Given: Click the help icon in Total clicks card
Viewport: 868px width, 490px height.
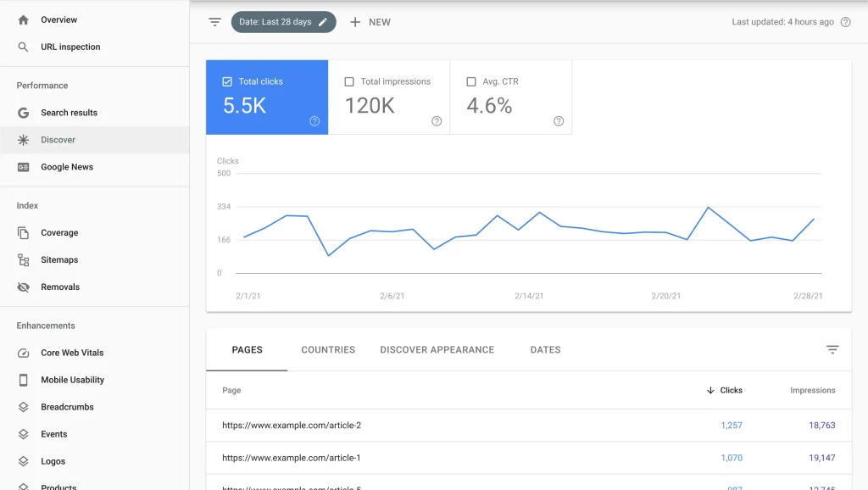Looking at the screenshot, I should click(314, 121).
